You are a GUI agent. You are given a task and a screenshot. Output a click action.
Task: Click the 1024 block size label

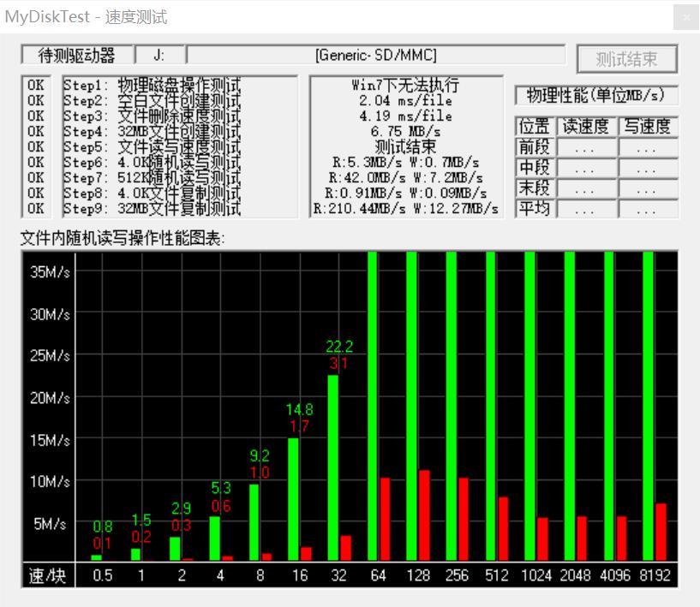(x=536, y=576)
